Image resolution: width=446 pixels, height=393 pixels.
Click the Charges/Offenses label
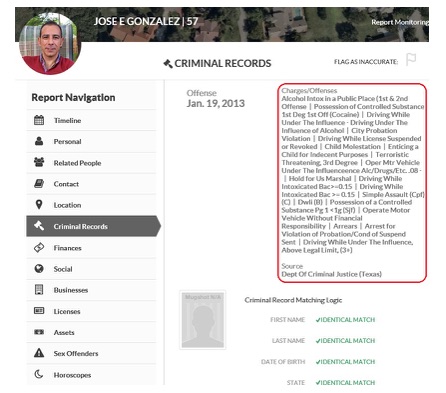click(309, 90)
